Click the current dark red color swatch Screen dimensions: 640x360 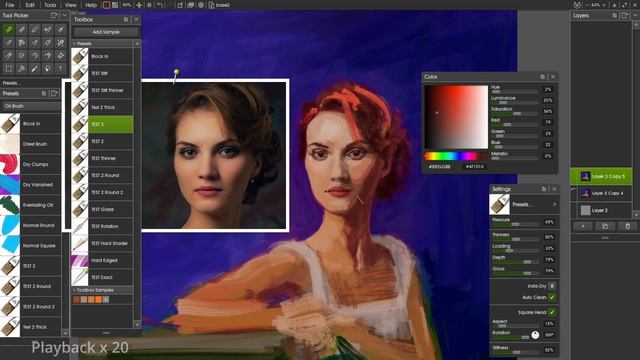pyautogui.click(x=484, y=156)
